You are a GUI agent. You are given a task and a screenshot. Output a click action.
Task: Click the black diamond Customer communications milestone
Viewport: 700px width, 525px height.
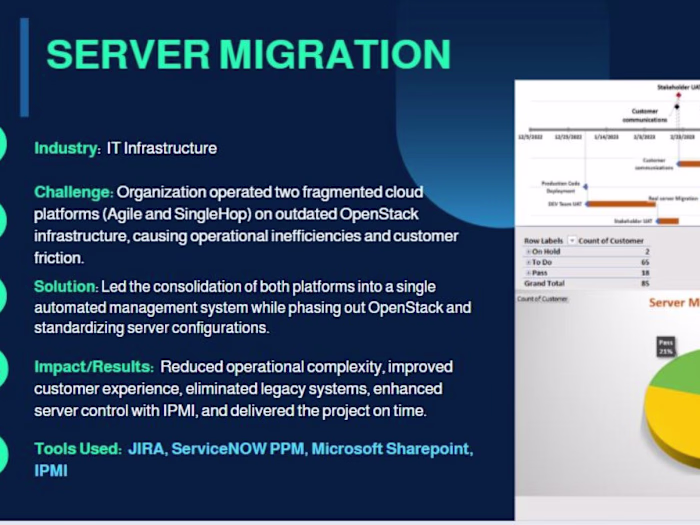click(x=677, y=107)
